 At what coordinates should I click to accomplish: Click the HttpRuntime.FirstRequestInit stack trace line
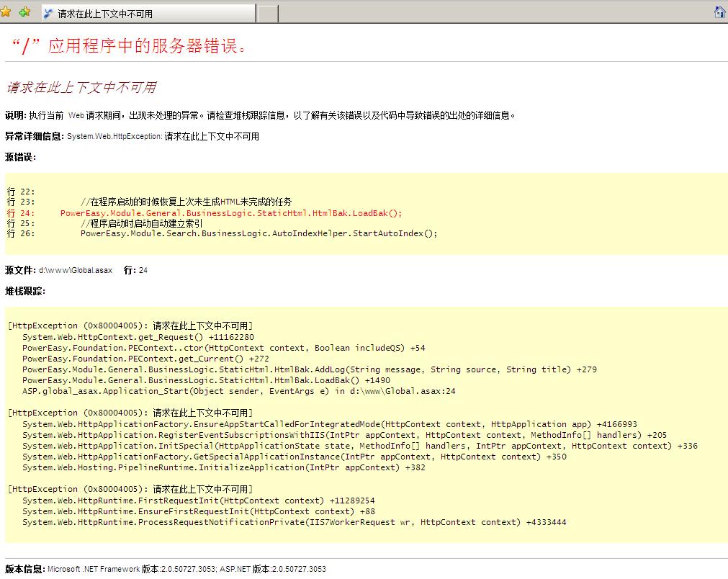(198, 501)
